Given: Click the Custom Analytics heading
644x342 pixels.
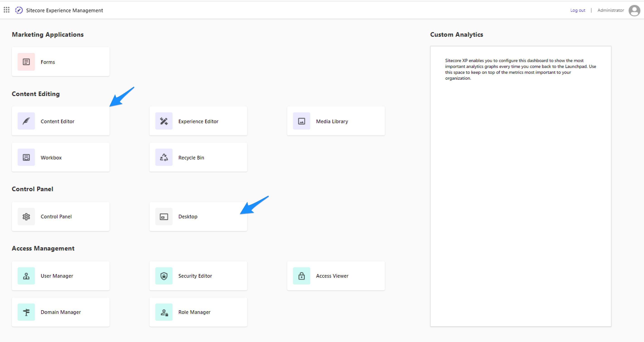Looking at the screenshot, I should [x=457, y=34].
